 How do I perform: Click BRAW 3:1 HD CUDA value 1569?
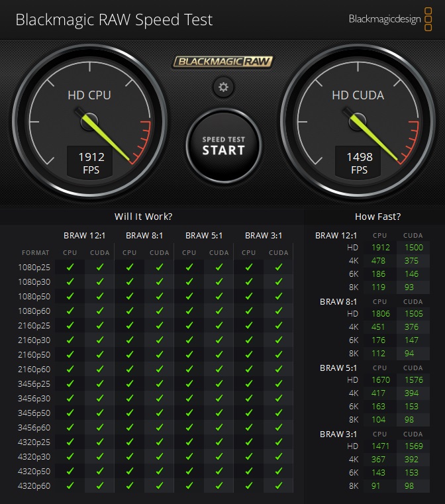[x=414, y=446]
